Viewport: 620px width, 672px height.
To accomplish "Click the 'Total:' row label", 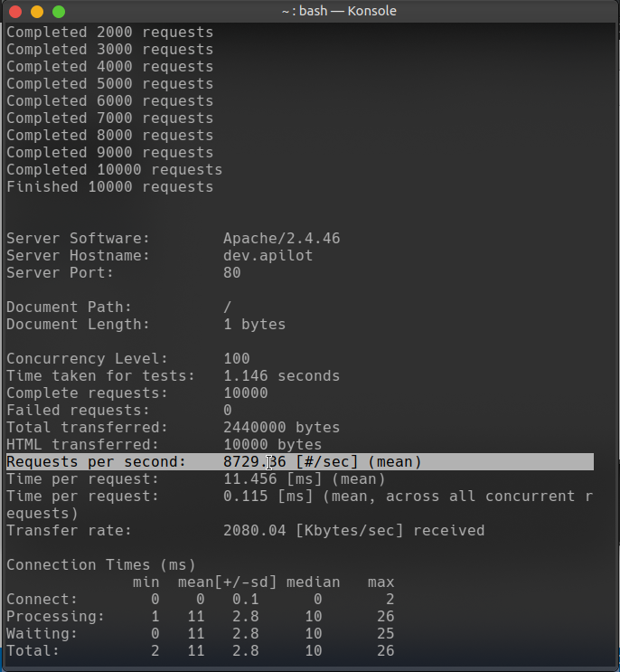I will pyautogui.click(x=33, y=650).
